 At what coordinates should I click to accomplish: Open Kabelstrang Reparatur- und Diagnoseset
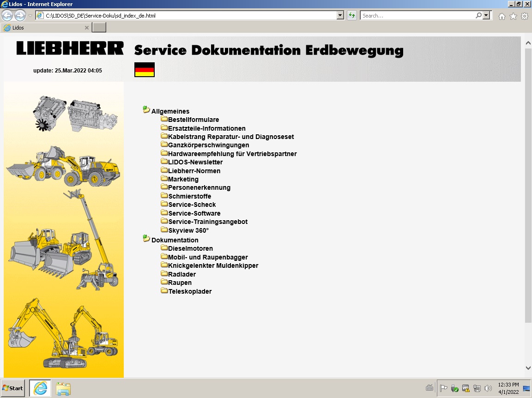(x=231, y=137)
